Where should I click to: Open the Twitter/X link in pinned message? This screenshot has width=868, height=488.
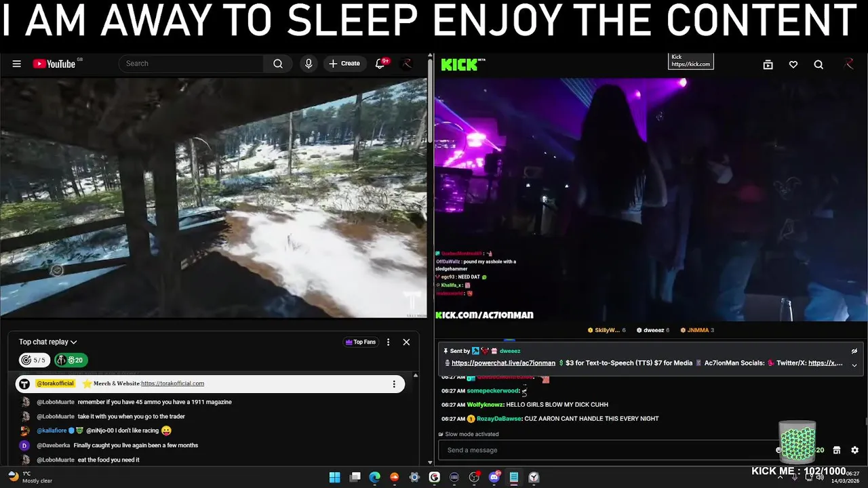(825, 363)
